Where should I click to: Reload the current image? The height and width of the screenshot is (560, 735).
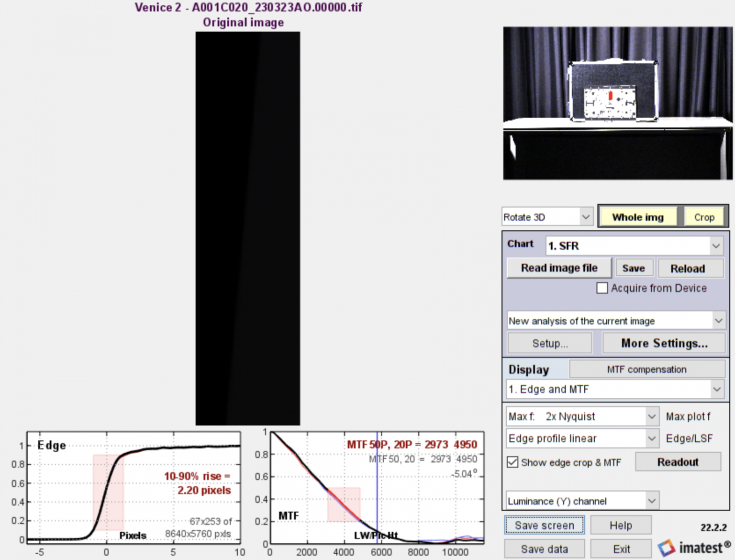[x=690, y=268]
